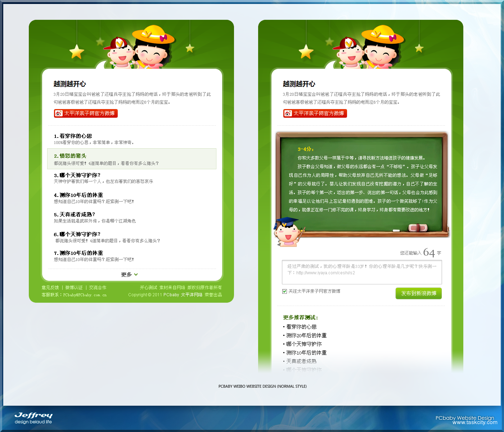Click into the Weibo message text box

coord(362,273)
